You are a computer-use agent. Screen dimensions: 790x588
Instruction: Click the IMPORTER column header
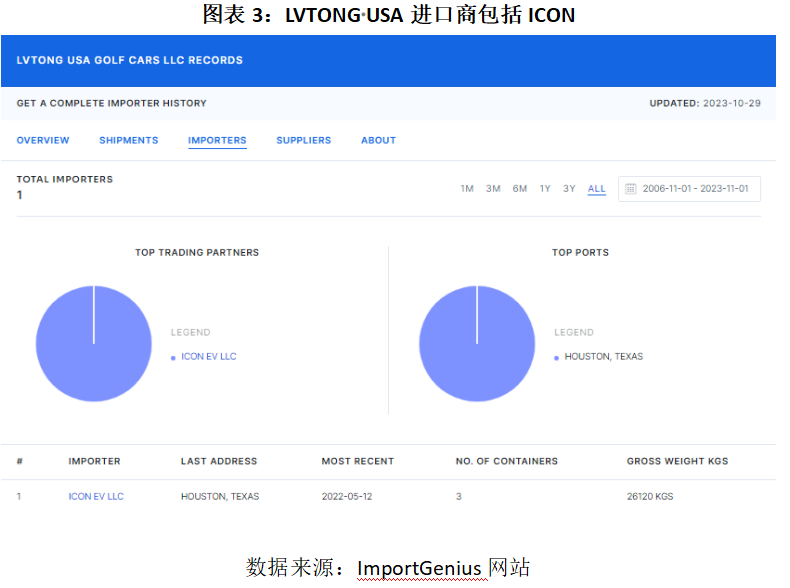coord(94,461)
